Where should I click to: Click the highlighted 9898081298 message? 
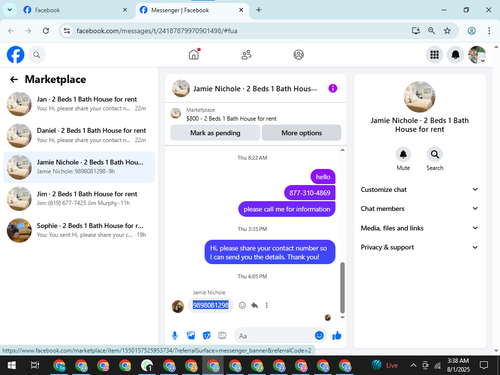click(211, 305)
